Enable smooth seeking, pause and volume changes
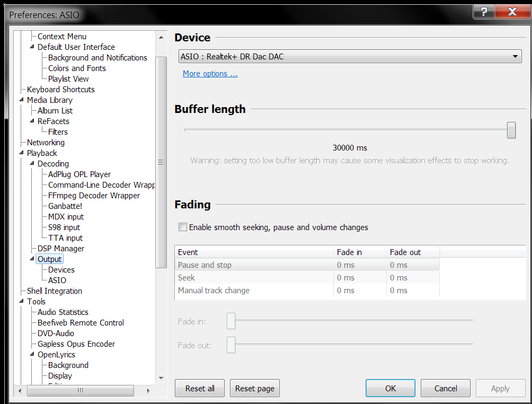 coord(183,227)
